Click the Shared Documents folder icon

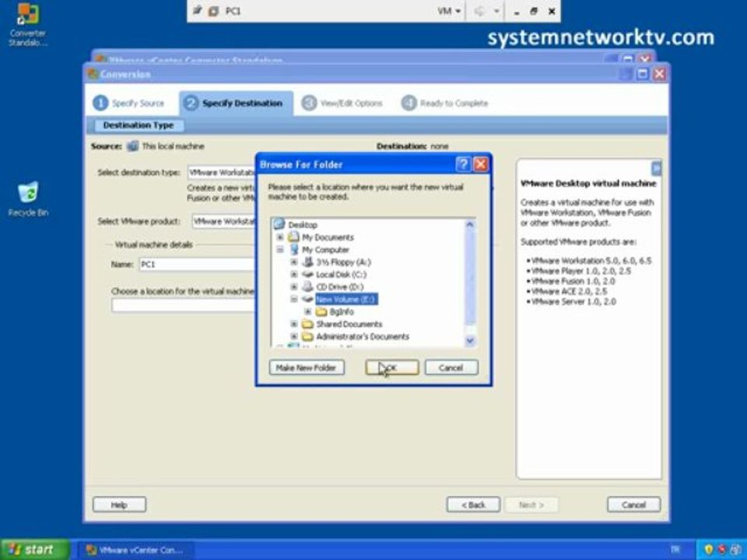308,324
